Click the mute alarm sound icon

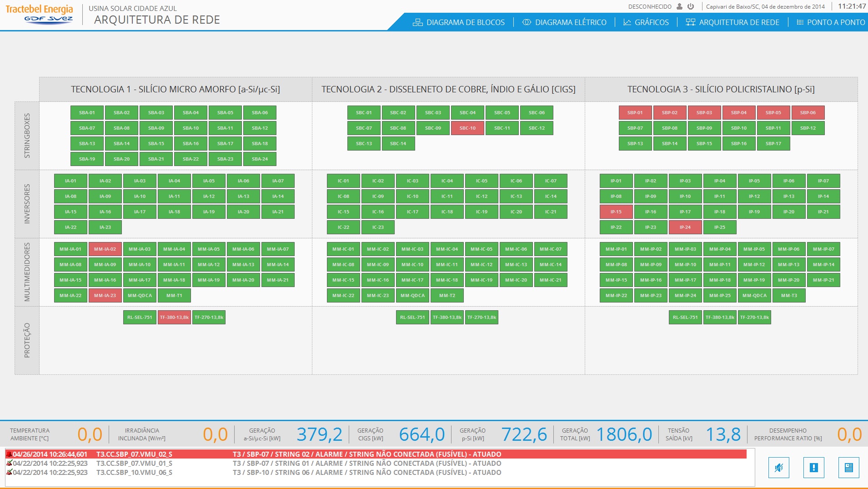(x=779, y=468)
